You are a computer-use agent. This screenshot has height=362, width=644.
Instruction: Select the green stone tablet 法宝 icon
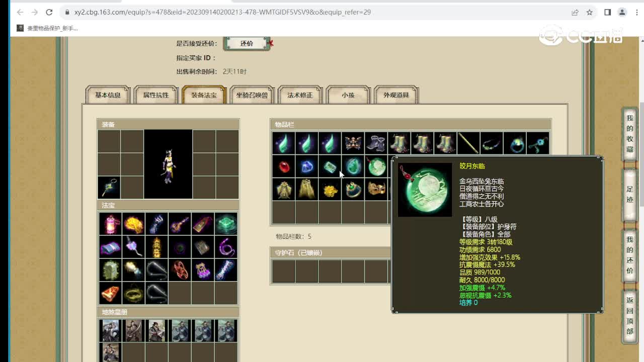pyautogui.click(x=110, y=270)
